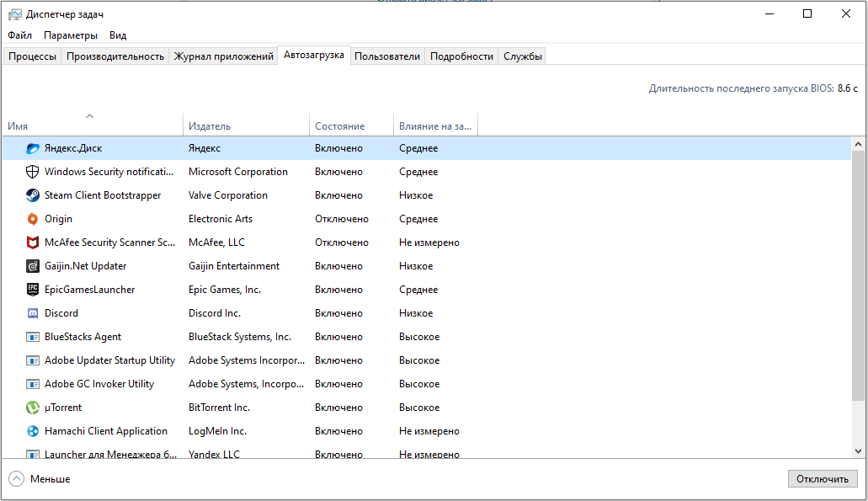Click the Discord Inc. publisher cell

(214, 313)
